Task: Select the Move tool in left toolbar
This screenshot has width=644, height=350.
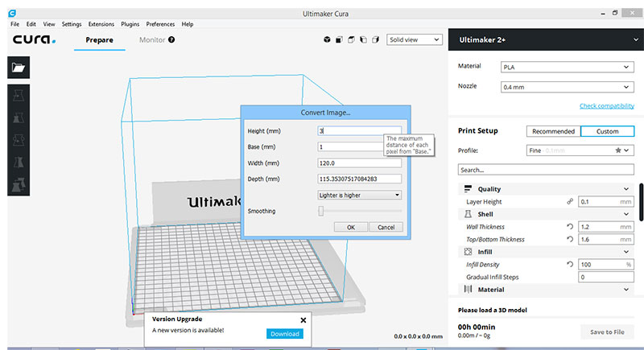Action: tap(19, 96)
